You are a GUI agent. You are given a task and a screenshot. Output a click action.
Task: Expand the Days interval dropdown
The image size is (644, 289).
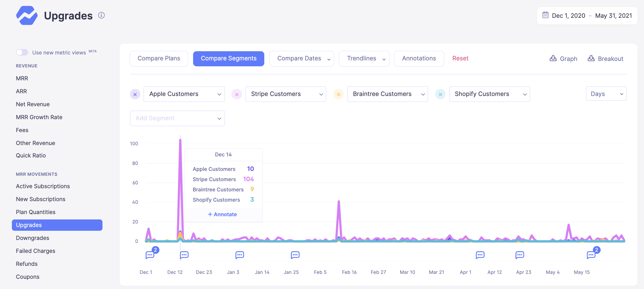pos(606,94)
